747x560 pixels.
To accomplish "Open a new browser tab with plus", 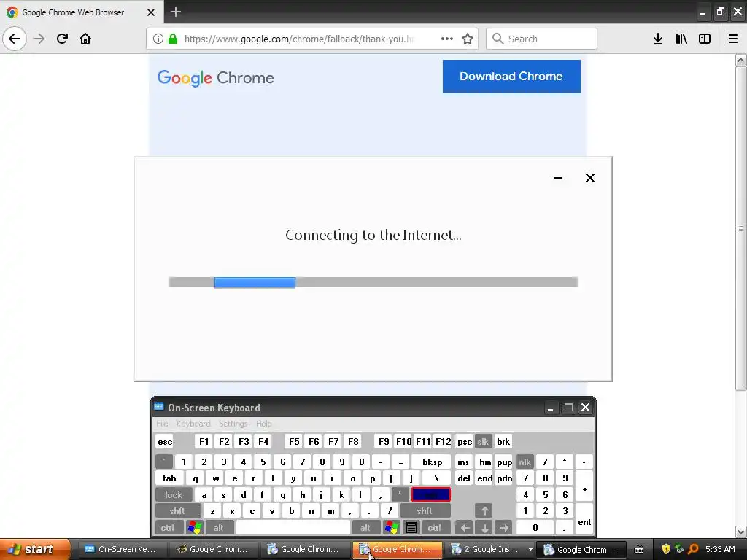I will point(176,12).
